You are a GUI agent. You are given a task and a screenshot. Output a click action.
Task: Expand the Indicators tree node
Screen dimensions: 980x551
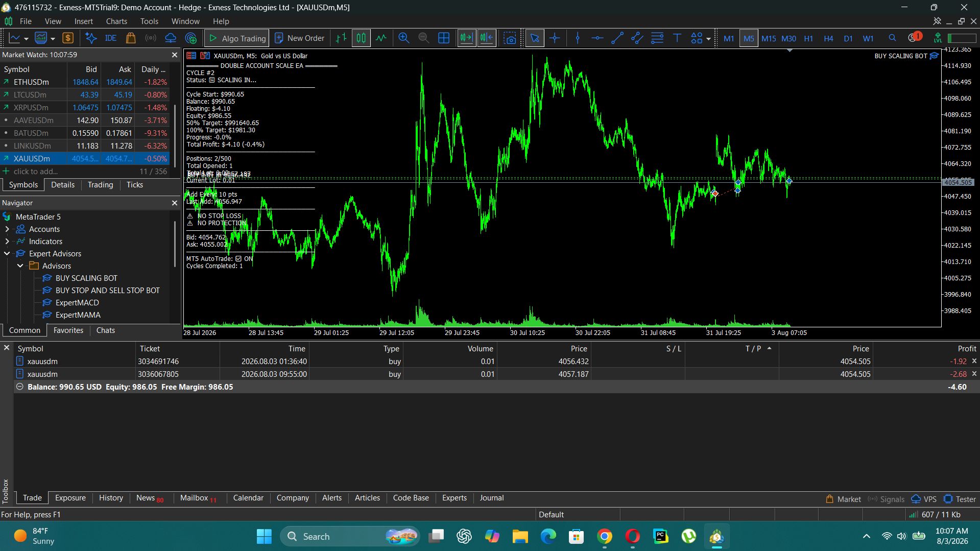[x=7, y=242]
